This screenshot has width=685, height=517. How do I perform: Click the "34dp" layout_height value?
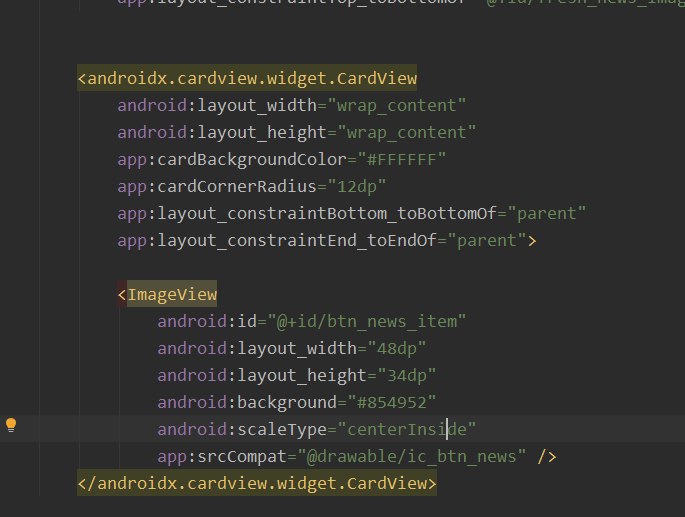(x=407, y=376)
